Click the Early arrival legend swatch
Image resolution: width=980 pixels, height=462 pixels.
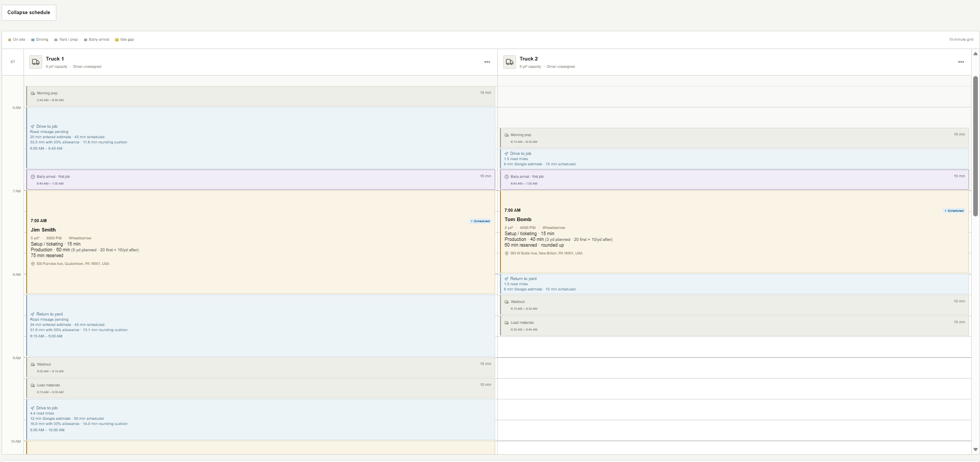coord(86,40)
